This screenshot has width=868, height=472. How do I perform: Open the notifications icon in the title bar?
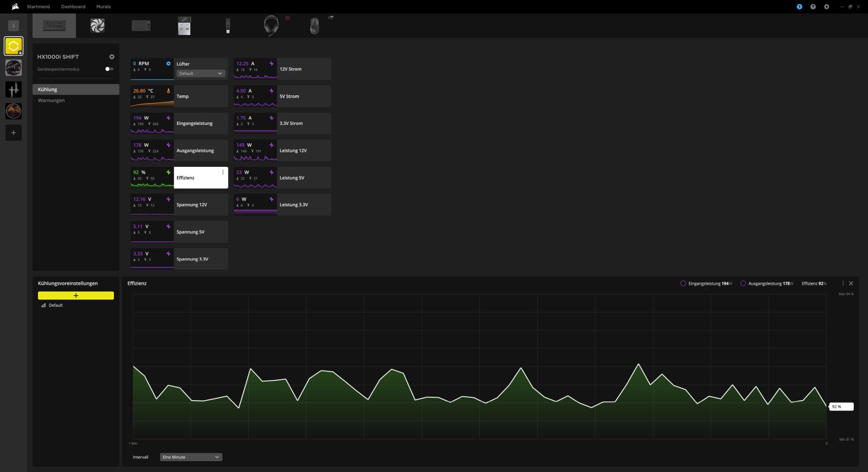click(799, 7)
